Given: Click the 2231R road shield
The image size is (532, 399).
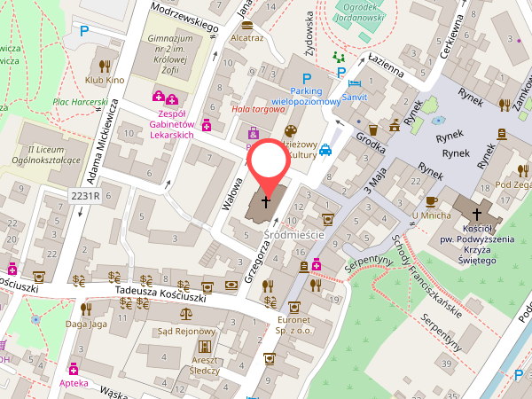Looking at the screenshot, I should coord(85,196).
